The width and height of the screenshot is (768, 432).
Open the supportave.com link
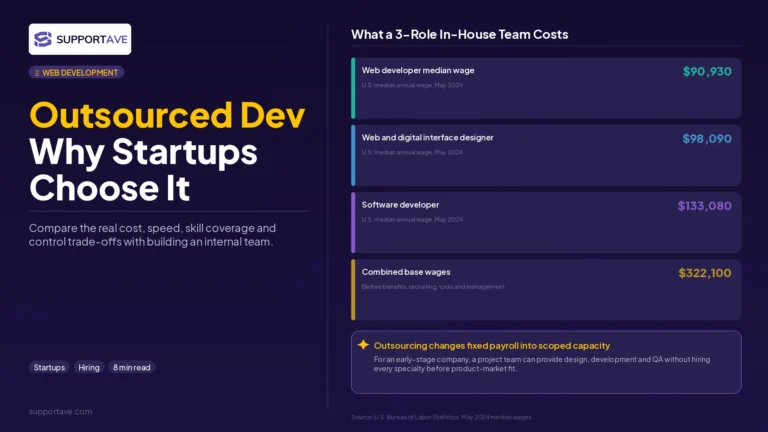pyautogui.click(x=60, y=411)
